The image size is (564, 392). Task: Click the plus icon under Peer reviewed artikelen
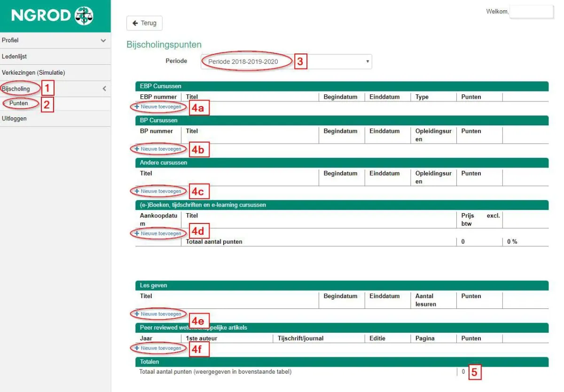tap(137, 348)
